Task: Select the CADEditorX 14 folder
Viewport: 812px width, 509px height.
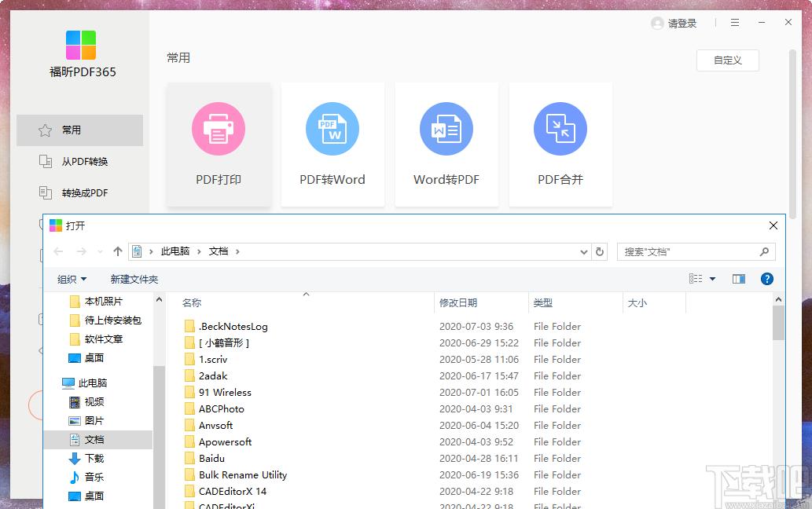Action: (x=233, y=492)
